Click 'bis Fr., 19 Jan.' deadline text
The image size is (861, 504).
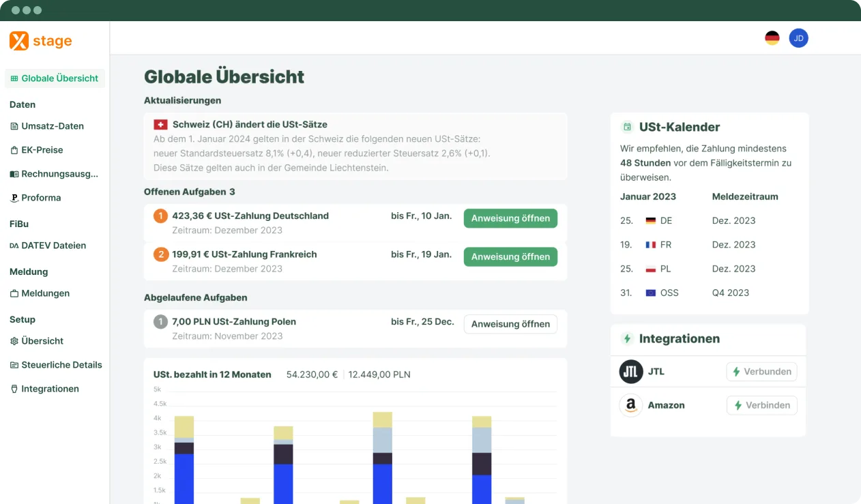click(422, 254)
